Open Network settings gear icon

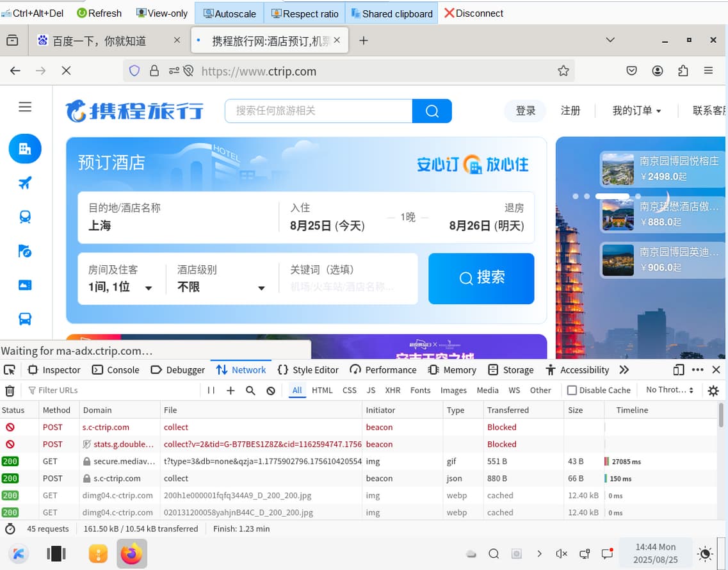[713, 391]
